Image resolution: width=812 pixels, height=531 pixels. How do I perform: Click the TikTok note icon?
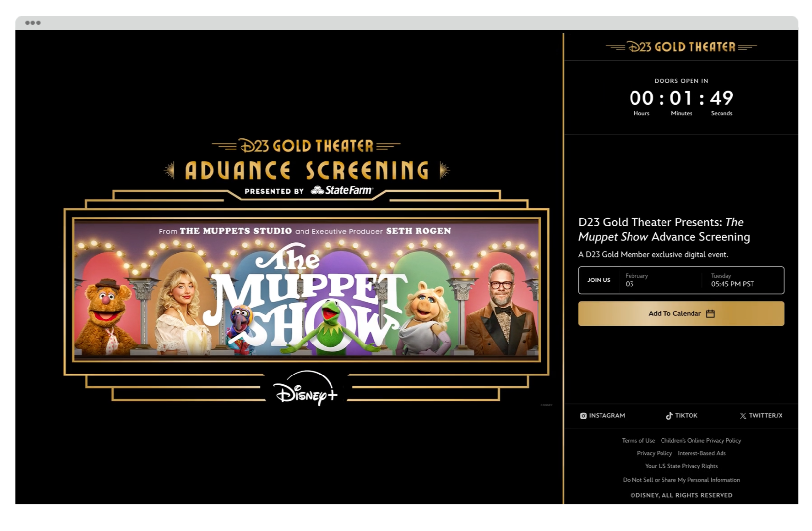coord(669,416)
